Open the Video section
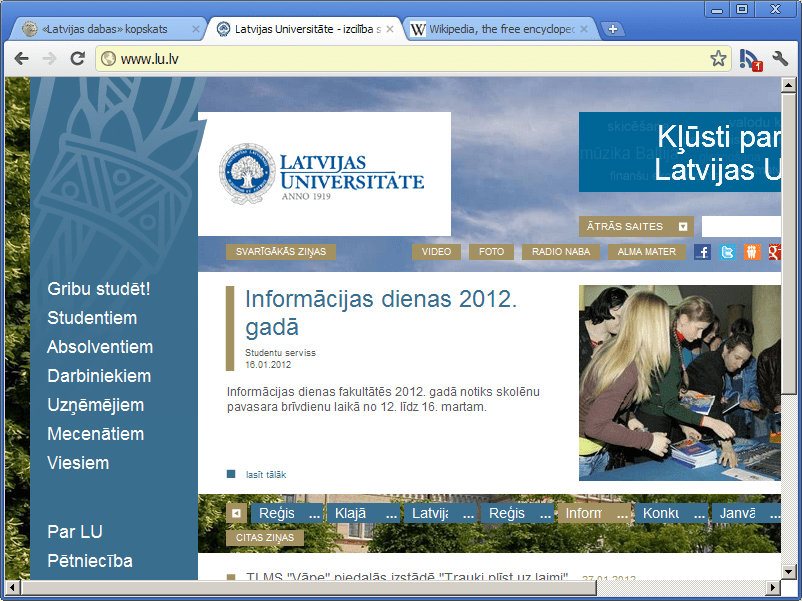The image size is (802, 601). (436, 252)
